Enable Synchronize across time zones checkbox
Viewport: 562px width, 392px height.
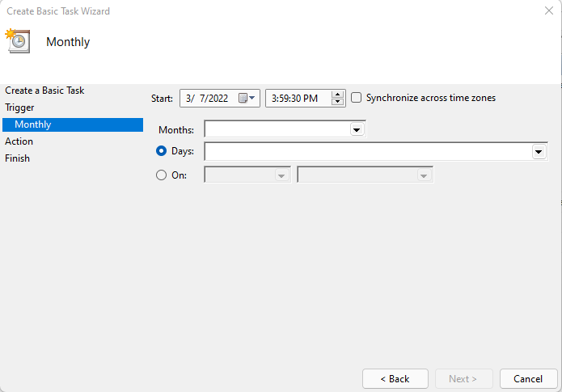click(356, 98)
